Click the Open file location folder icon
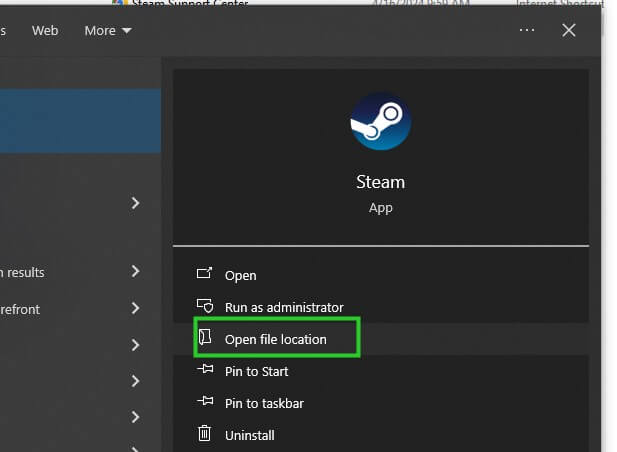Viewport: 617px width, 452px height. [x=205, y=339]
